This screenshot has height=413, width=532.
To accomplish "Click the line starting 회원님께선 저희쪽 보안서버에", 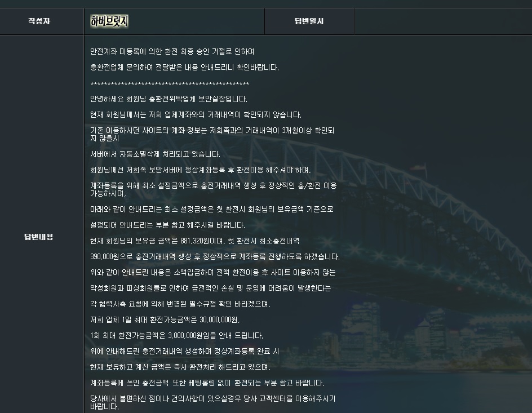I will click(x=200, y=170).
